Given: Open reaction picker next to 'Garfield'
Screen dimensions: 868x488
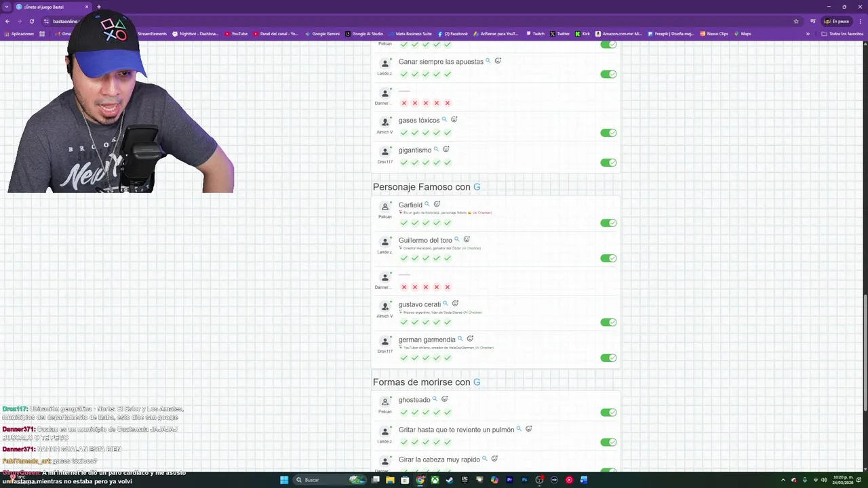Looking at the screenshot, I should [437, 204].
